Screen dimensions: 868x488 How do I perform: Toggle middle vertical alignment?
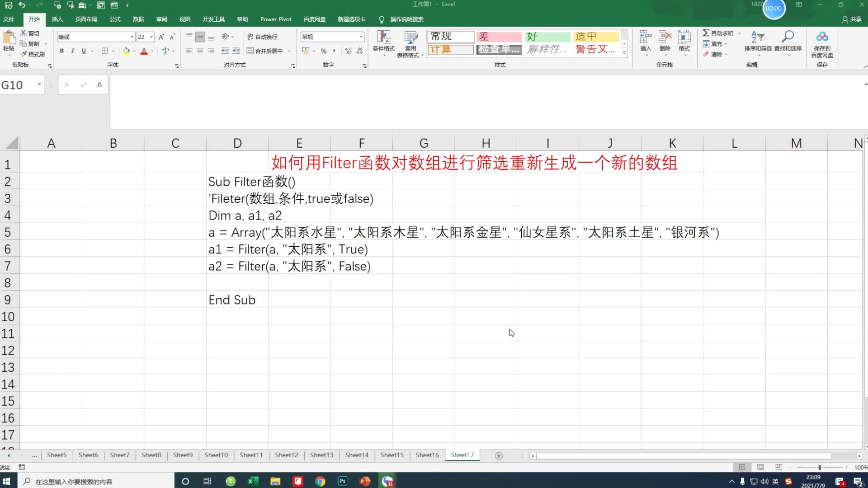[x=200, y=37]
